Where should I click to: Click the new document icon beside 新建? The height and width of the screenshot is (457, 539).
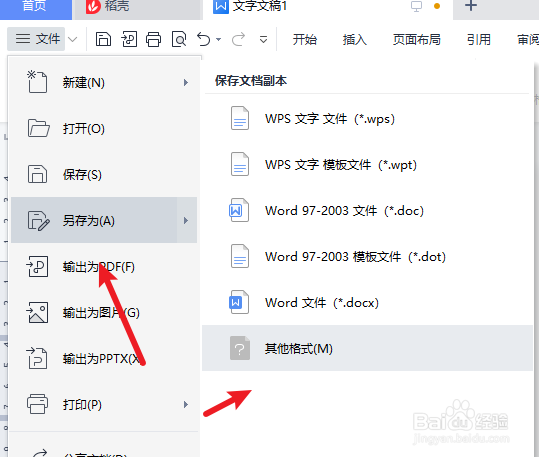pyautogui.click(x=37, y=82)
